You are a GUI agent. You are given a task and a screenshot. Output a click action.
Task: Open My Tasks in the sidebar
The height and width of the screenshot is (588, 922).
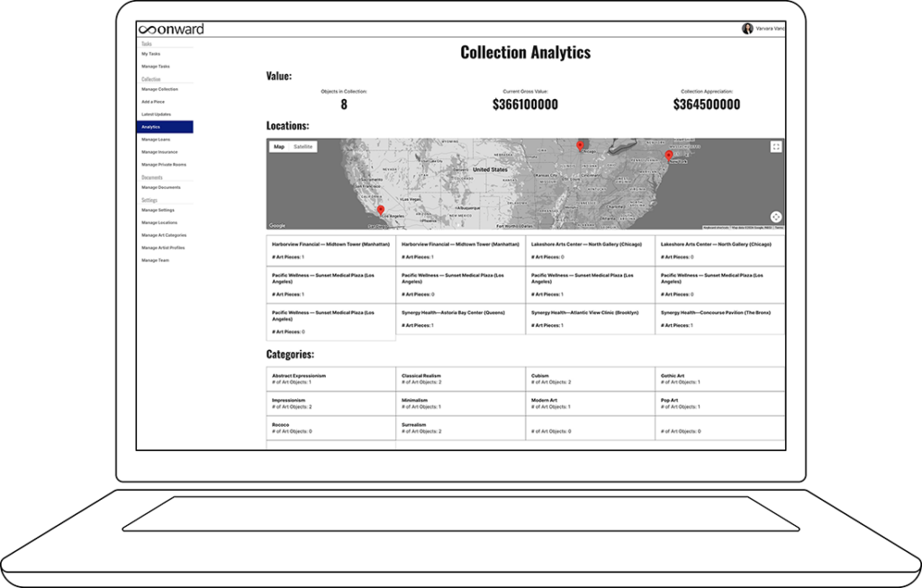(151, 54)
